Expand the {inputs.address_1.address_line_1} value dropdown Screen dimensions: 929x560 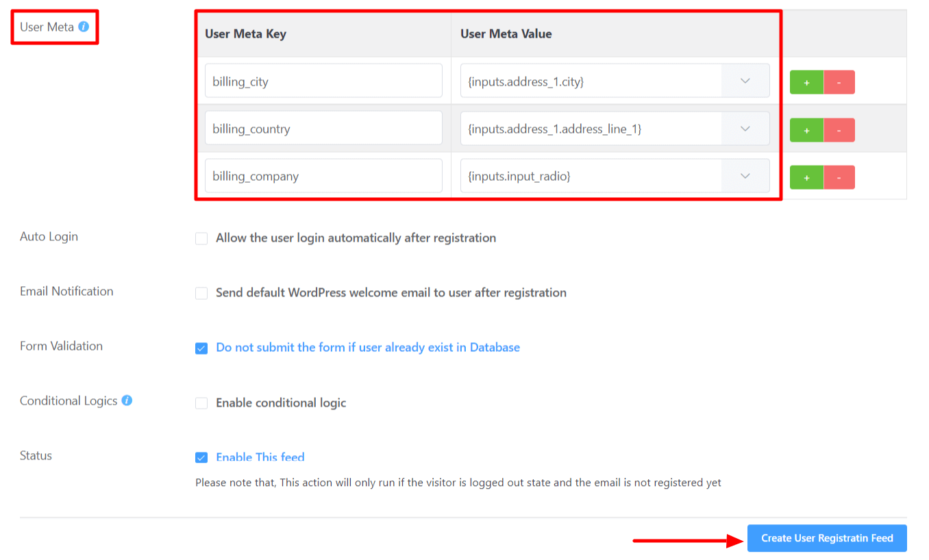(x=745, y=129)
